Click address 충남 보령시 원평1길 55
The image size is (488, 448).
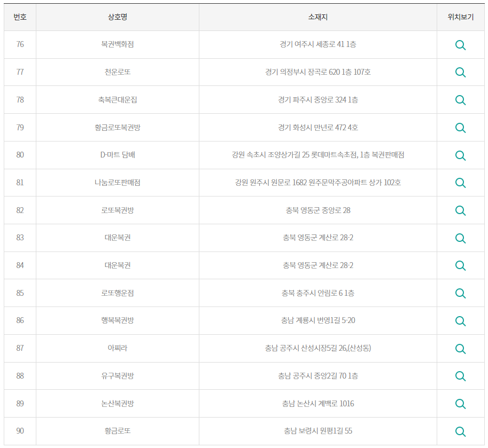click(x=317, y=430)
